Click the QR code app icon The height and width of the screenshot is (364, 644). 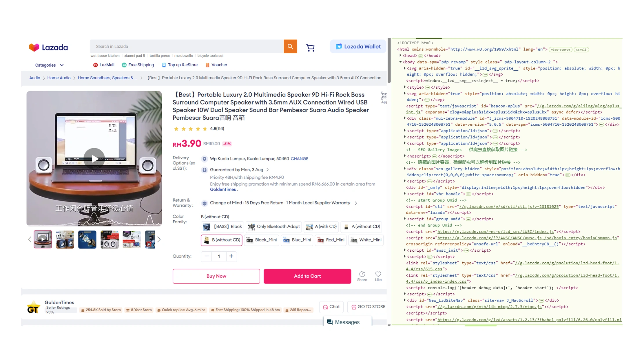(384, 96)
